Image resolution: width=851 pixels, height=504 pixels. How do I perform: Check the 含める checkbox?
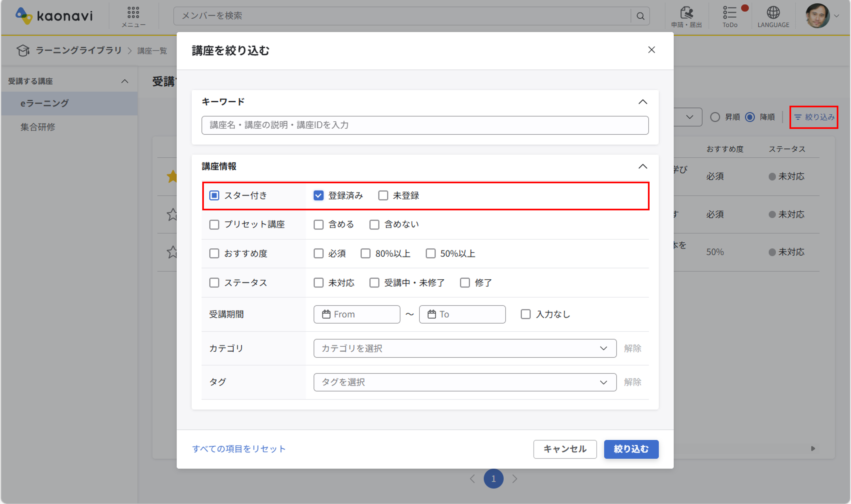[318, 225]
